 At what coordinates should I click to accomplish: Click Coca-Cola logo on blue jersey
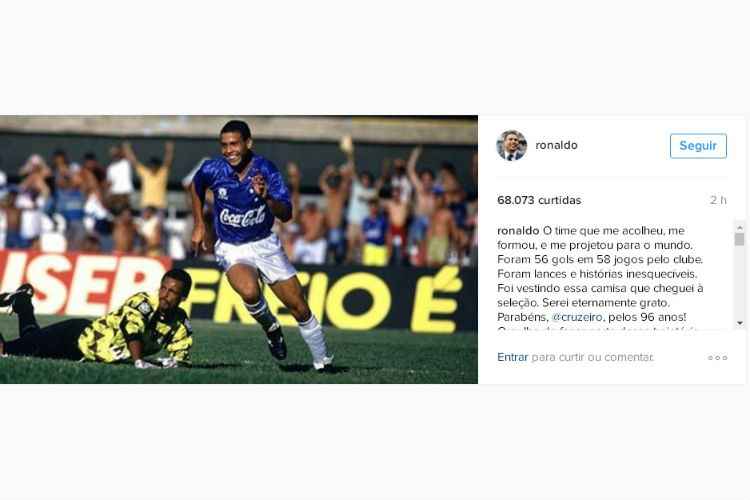243,217
